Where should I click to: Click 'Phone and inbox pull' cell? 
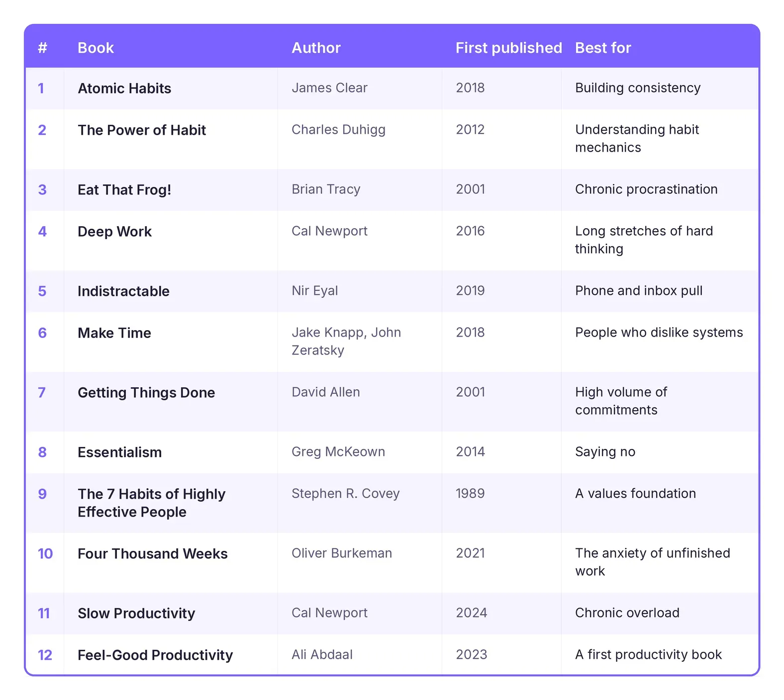639,291
